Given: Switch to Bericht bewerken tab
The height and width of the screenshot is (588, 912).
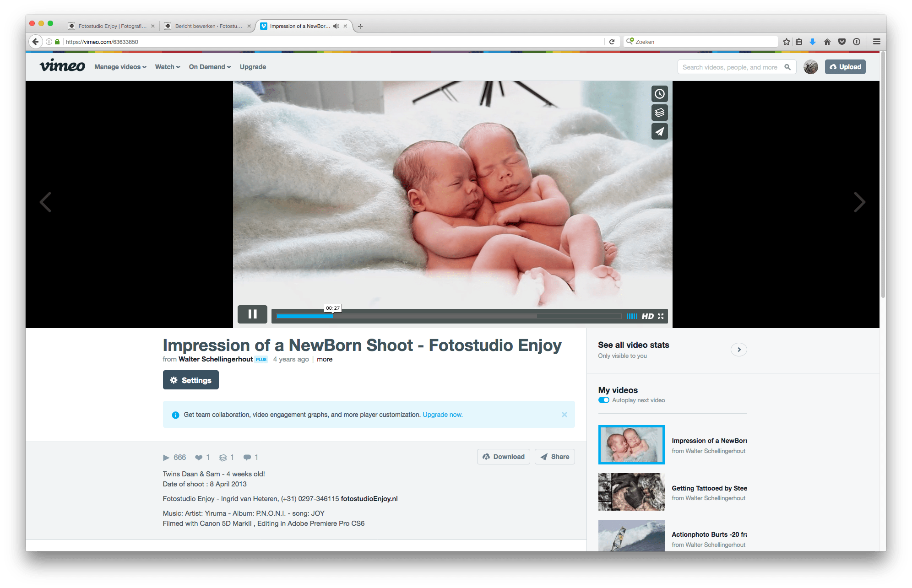Looking at the screenshot, I should pos(207,26).
